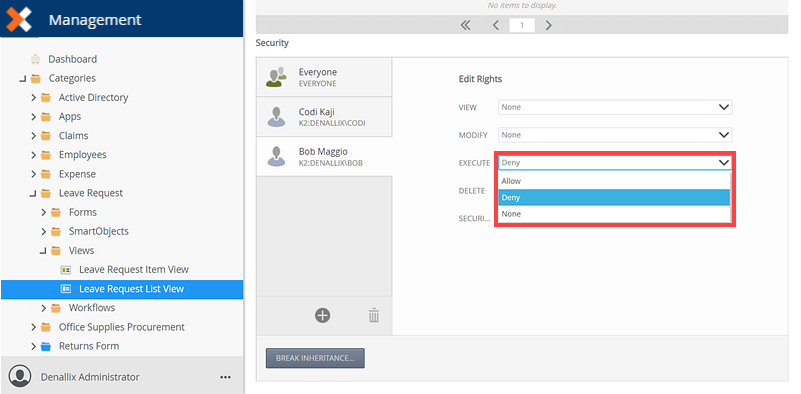Expand the Office Supplies Procurement node arrow
Viewport: 801px width, 394px height.
33,328
